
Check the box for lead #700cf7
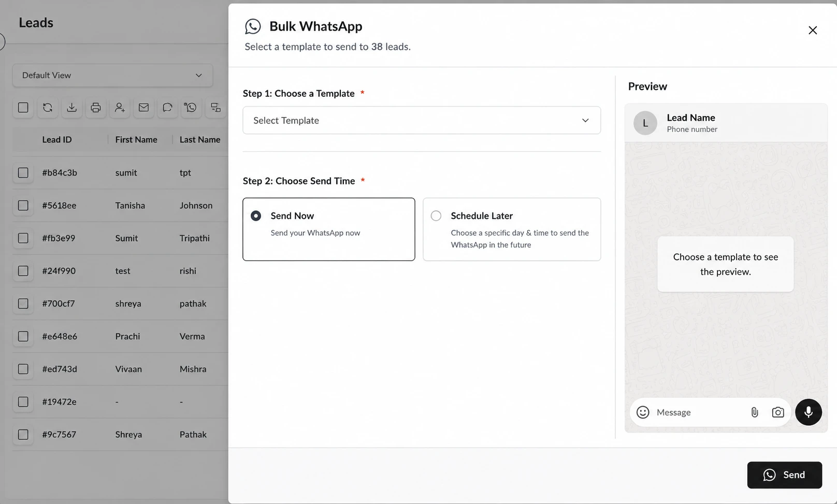pyautogui.click(x=23, y=303)
